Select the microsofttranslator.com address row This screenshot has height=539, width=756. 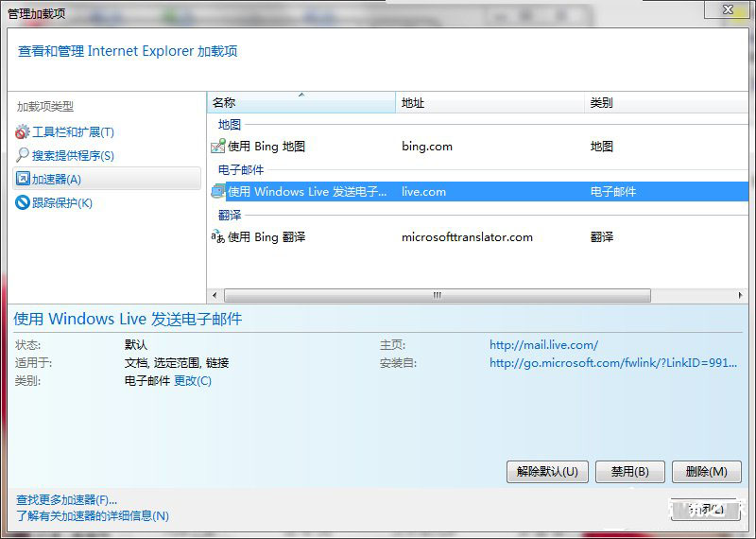pos(467,237)
